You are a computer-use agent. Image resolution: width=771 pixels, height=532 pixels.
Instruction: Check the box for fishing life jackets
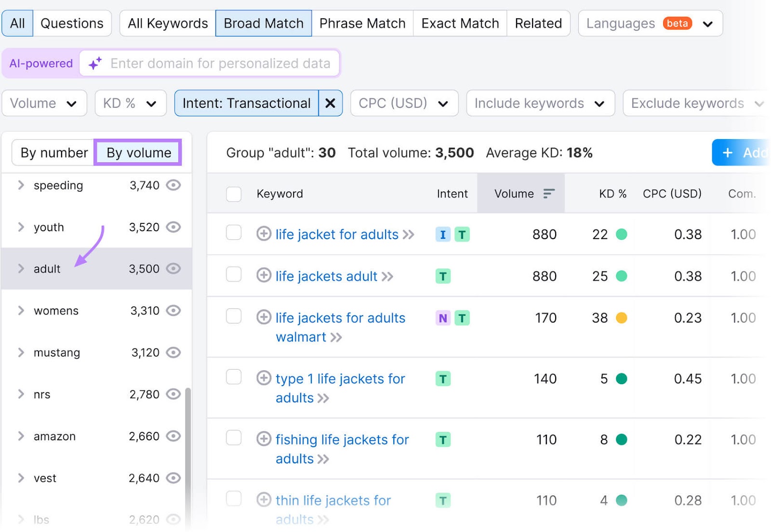234,438
